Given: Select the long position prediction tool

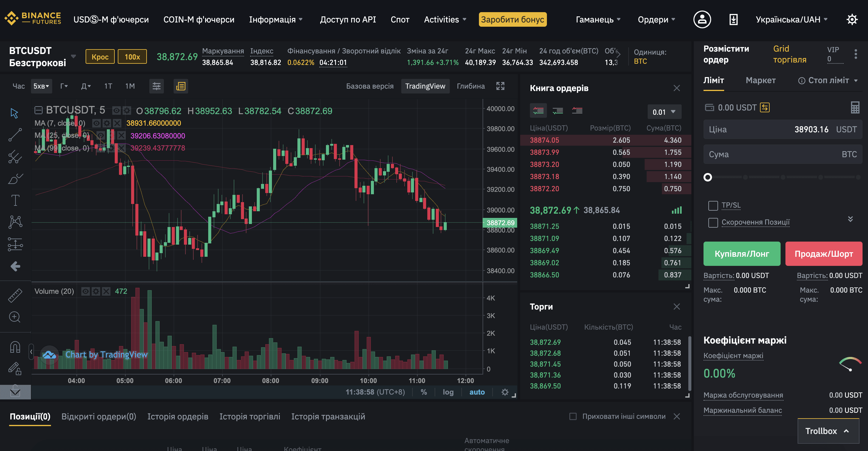Looking at the screenshot, I should [x=15, y=244].
